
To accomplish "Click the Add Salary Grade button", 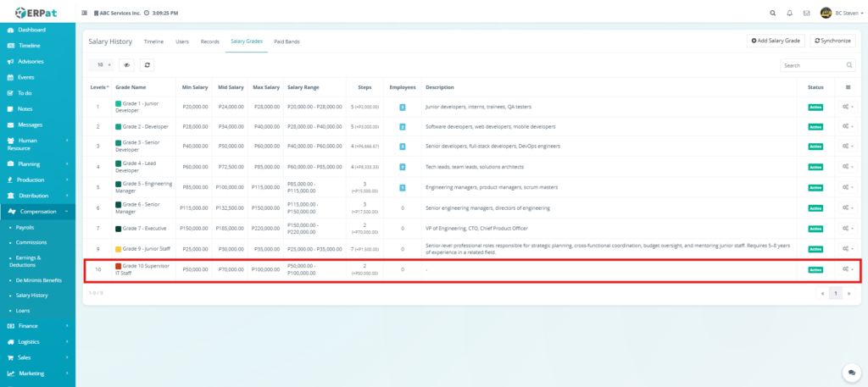I will click(776, 41).
